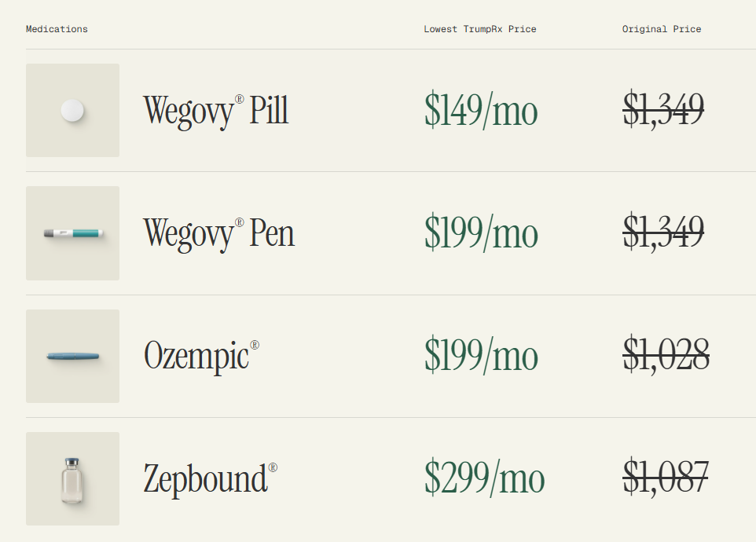Open the Wegovy Pen medication link
Viewport: 756px width, 542px height.
(218, 233)
